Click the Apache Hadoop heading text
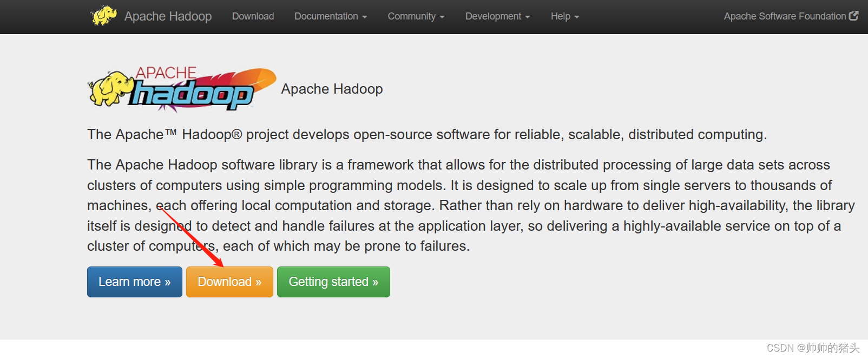The width and height of the screenshot is (868, 358). tap(332, 89)
